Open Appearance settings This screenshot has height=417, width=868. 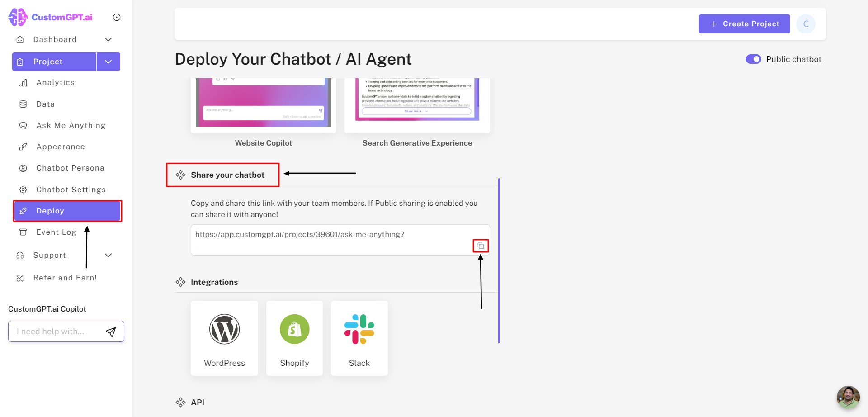(x=61, y=147)
